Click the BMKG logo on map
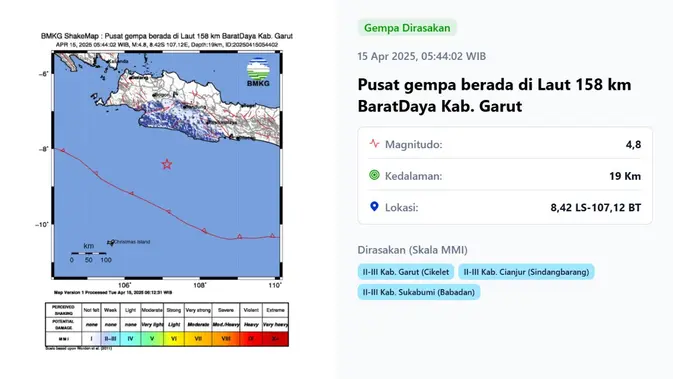 258,72
